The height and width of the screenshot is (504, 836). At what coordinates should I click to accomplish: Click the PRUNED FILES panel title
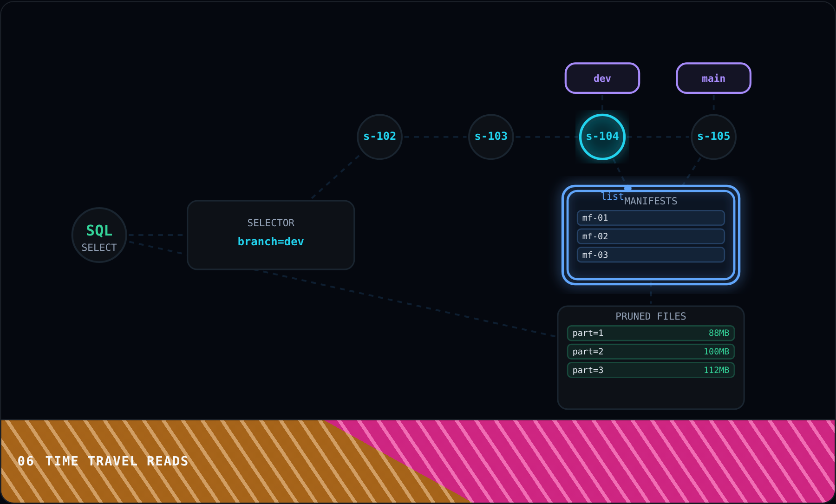pos(651,316)
